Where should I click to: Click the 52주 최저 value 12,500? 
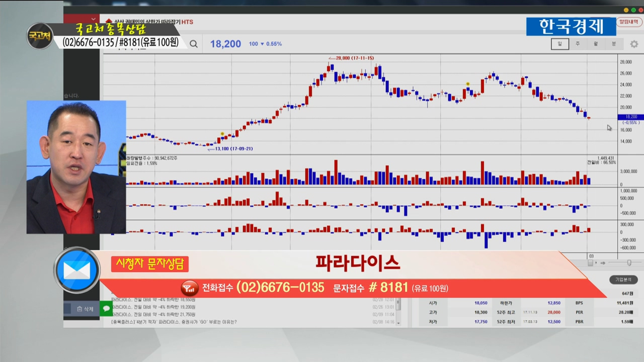554,322
